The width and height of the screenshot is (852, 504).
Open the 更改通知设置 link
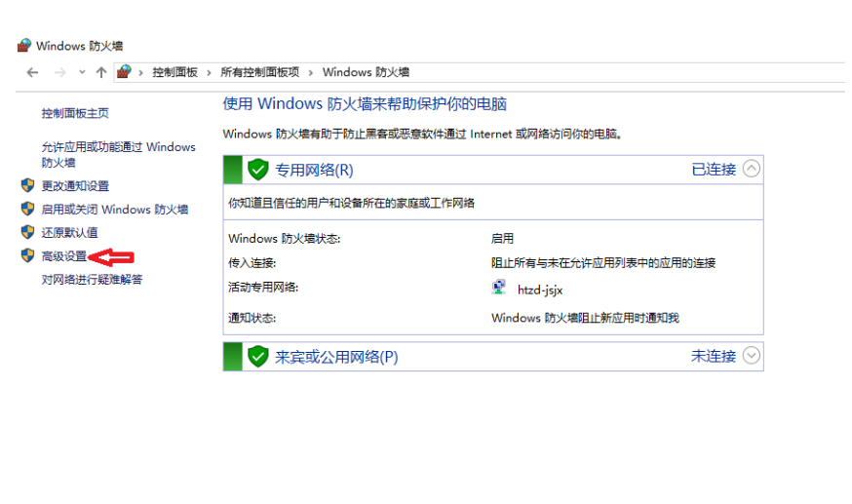click(75, 186)
